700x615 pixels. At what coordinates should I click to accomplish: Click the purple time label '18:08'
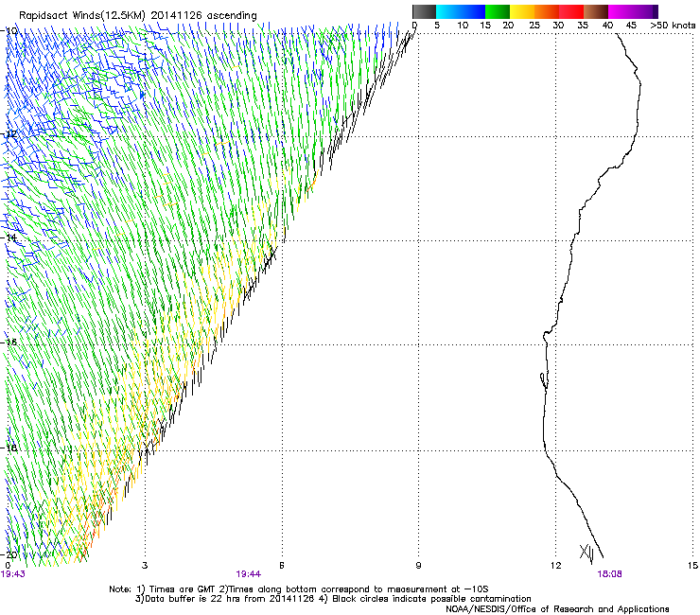coord(609,574)
